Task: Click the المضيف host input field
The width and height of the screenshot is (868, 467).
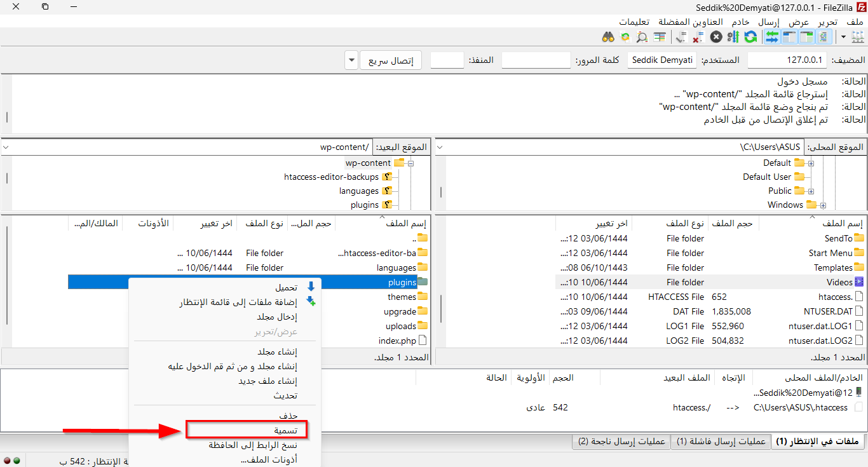Action: 787,61
